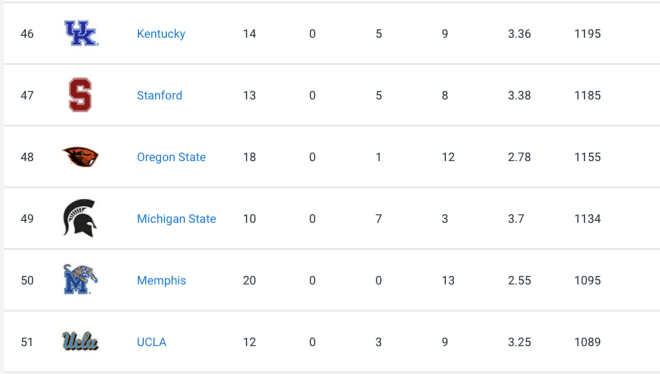The width and height of the screenshot is (660, 374).
Task: Open the Stanford team link
Action: coord(160,95)
